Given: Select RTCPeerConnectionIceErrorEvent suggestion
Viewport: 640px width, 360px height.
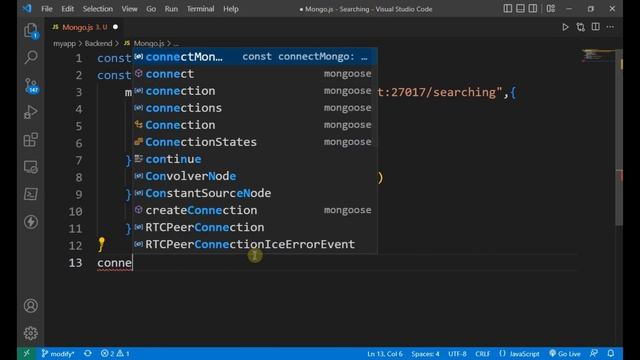Looking at the screenshot, I should [255, 244].
